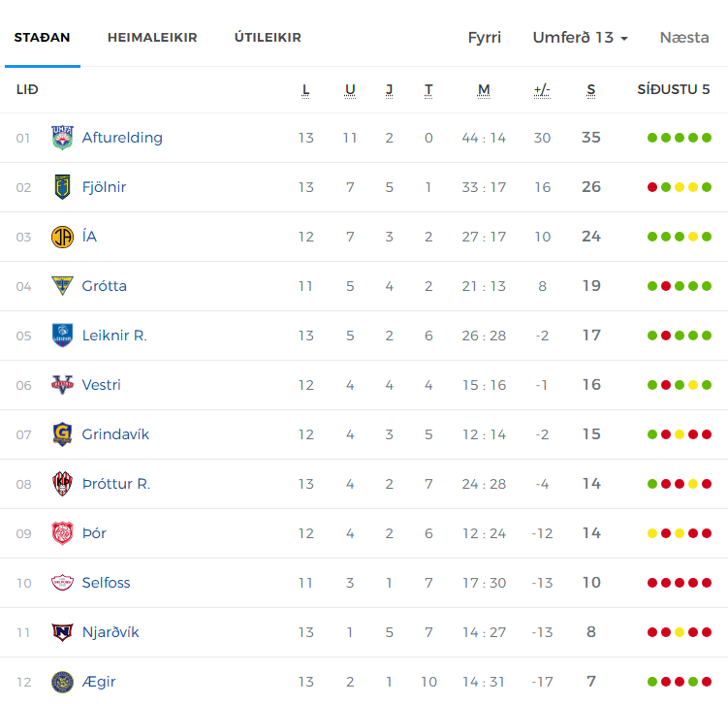Select the Staðan tab
Screen dimensions: 728x704
[42, 37]
